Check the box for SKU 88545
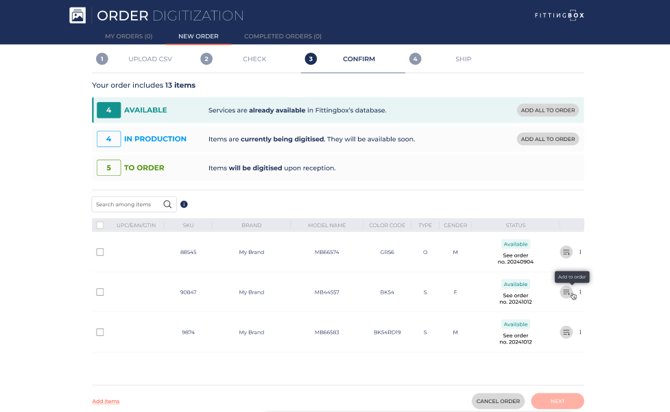This screenshot has height=412, width=670. point(100,252)
